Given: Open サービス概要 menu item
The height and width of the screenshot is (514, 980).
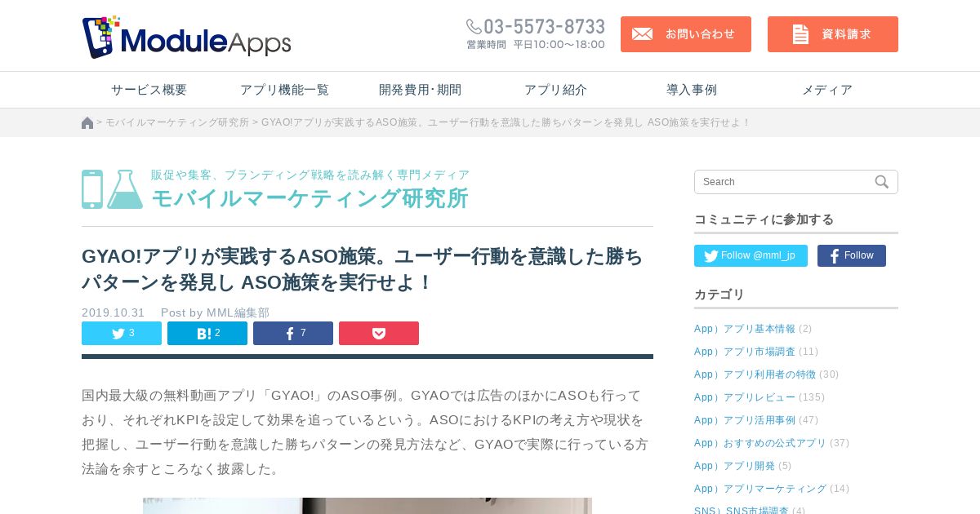Looking at the screenshot, I should pos(149,90).
